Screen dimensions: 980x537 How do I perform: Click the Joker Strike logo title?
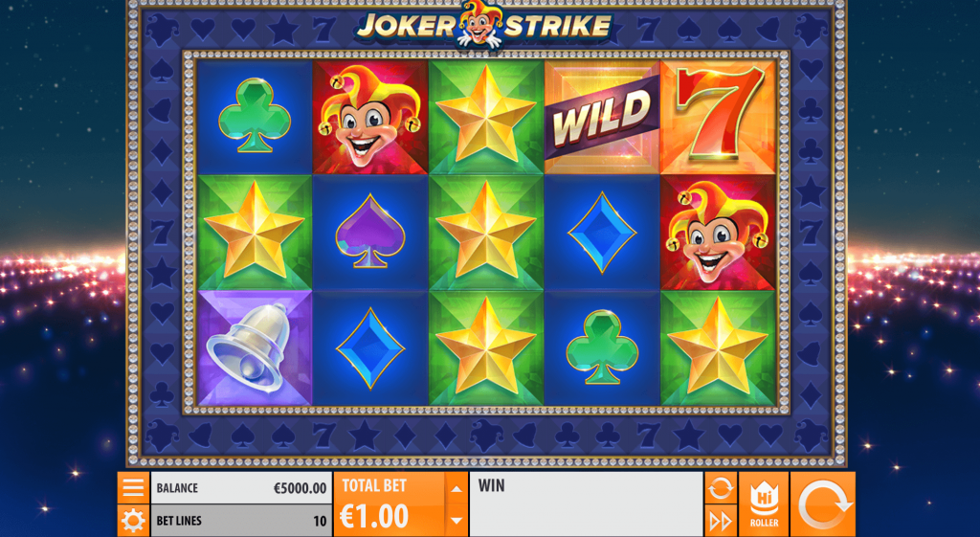coord(483,25)
